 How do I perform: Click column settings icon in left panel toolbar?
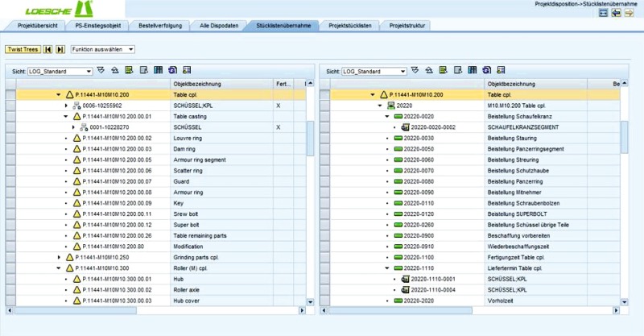click(x=158, y=71)
